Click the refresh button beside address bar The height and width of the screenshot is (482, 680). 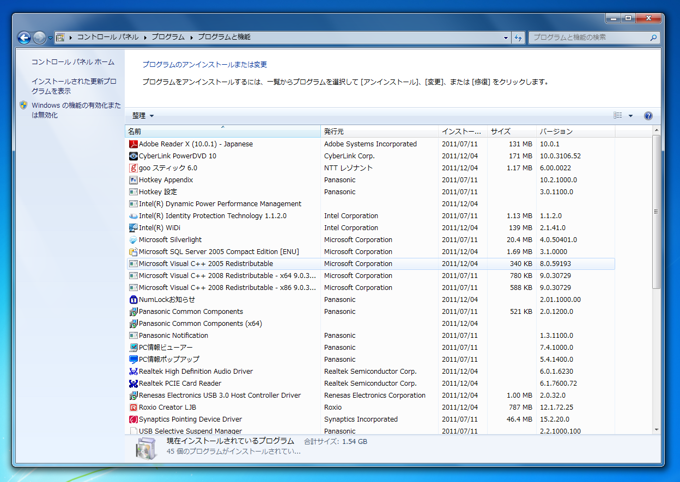pyautogui.click(x=518, y=38)
